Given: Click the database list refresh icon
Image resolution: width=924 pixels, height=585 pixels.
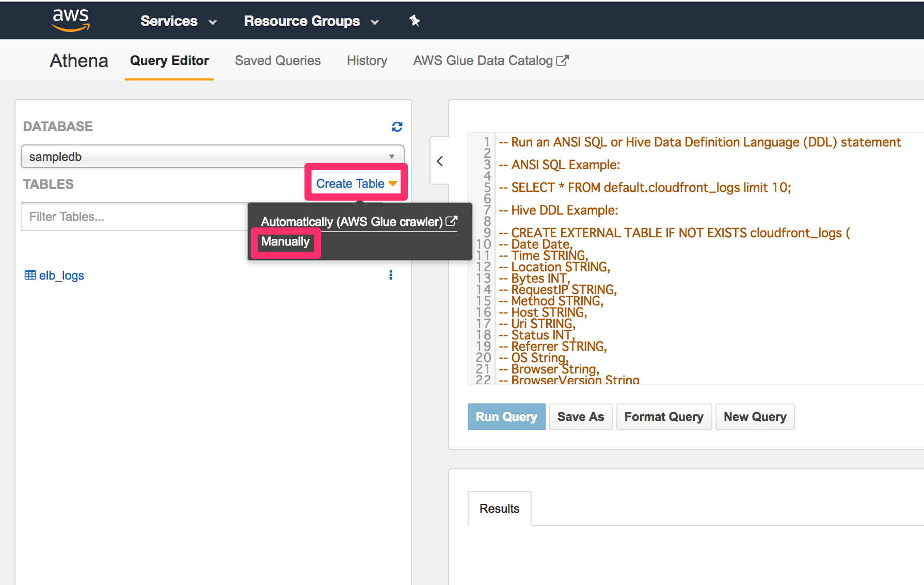Looking at the screenshot, I should pos(396,126).
